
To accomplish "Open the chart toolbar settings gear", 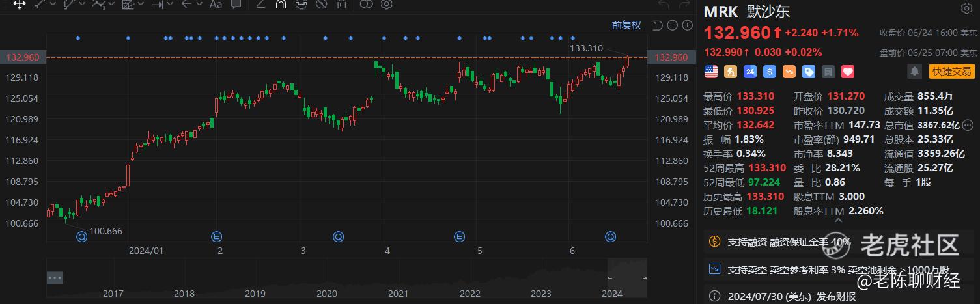I will (x=386, y=4).
